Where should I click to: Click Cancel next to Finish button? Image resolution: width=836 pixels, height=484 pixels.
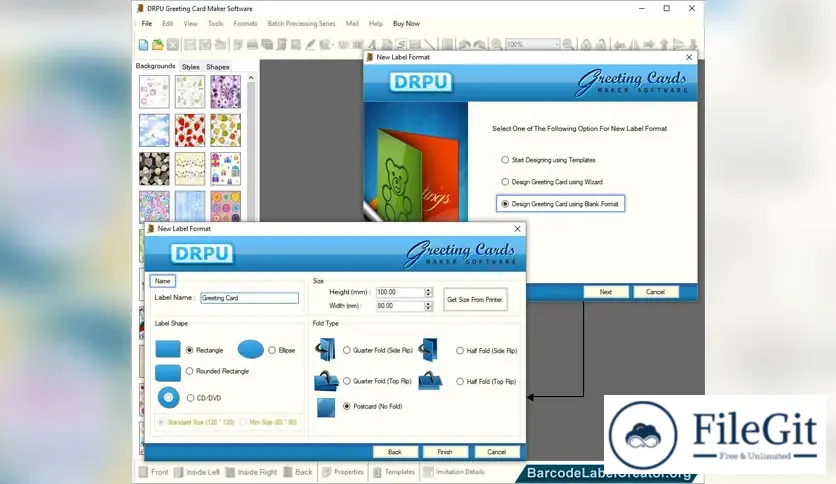[x=496, y=452]
